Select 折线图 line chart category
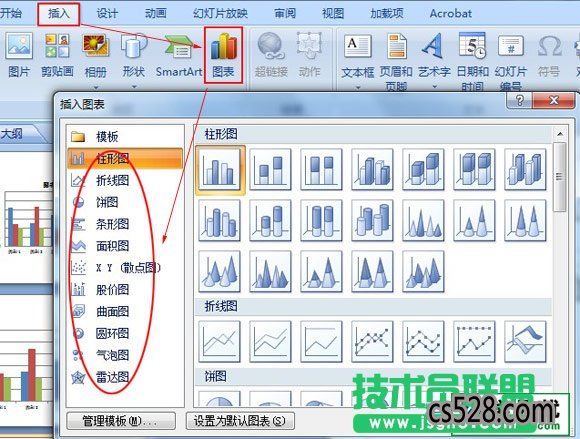 click(x=125, y=180)
